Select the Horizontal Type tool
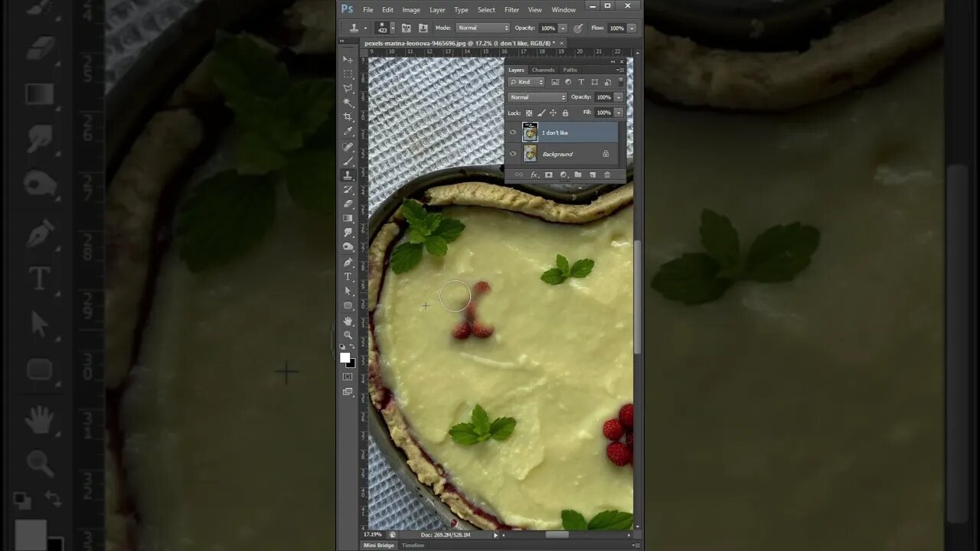This screenshot has height=551, width=980. 348,276
